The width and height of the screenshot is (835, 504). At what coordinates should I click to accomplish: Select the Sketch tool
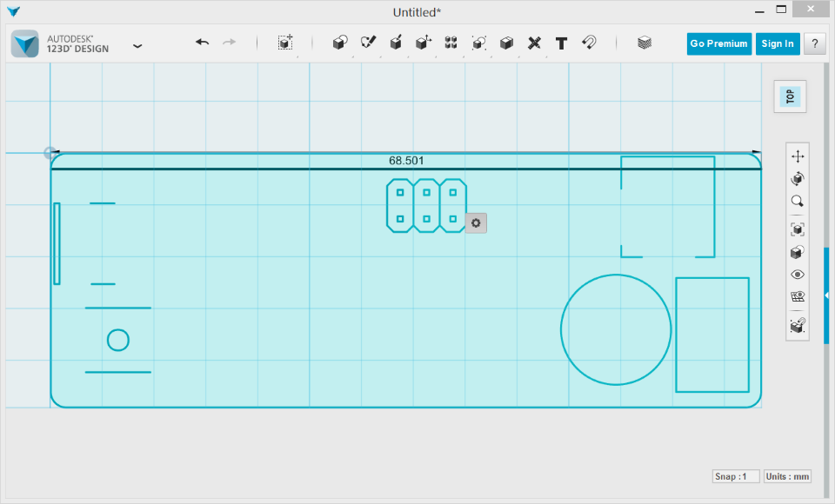pos(368,43)
